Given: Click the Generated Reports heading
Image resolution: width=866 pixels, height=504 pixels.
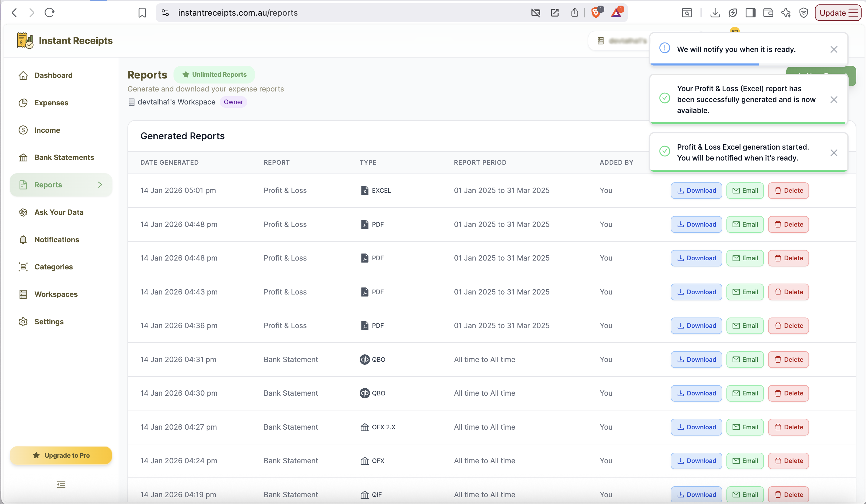Looking at the screenshot, I should (x=182, y=136).
